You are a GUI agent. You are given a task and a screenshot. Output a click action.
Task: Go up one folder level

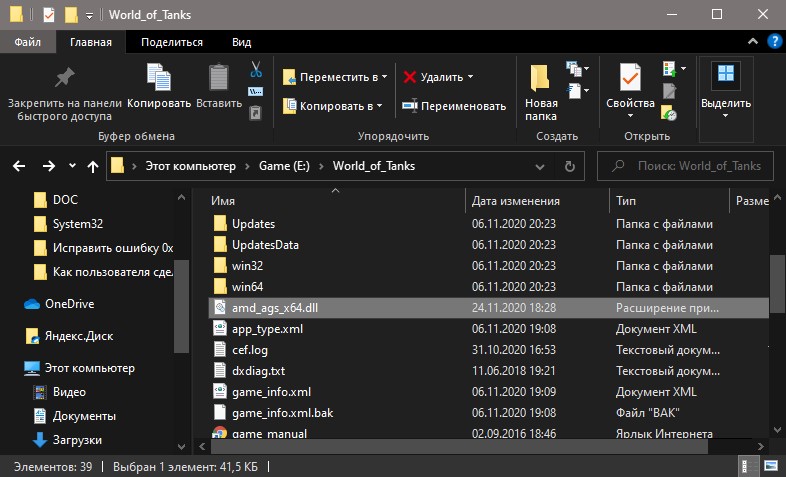coord(93,166)
